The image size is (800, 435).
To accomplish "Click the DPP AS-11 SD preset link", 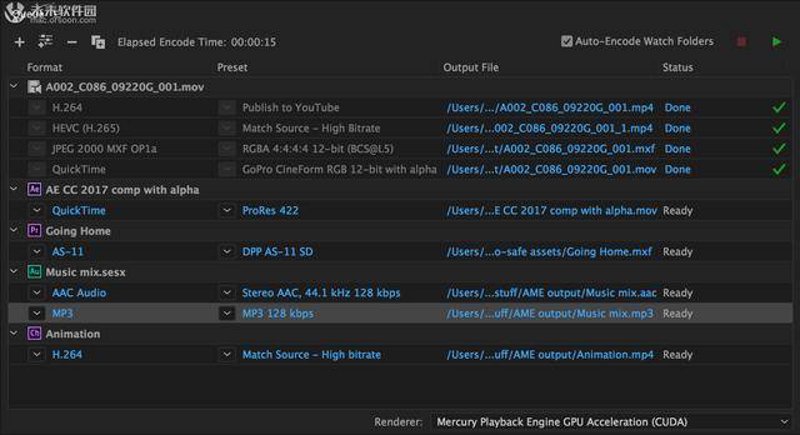I will pyautogui.click(x=278, y=251).
